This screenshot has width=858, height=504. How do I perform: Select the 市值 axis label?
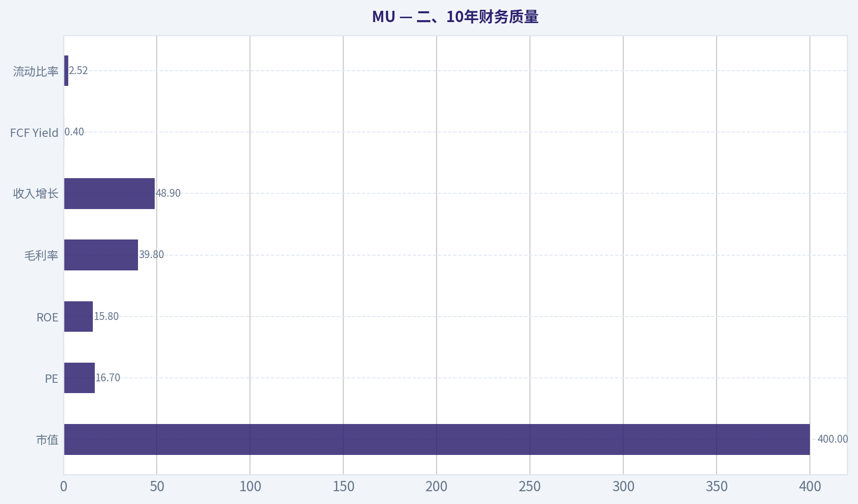(47, 440)
